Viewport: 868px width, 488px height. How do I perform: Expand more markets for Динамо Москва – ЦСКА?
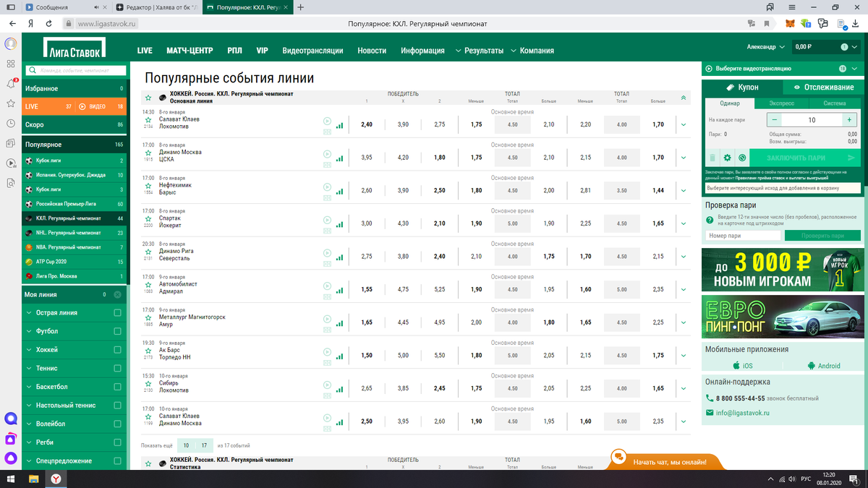(x=684, y=158)
